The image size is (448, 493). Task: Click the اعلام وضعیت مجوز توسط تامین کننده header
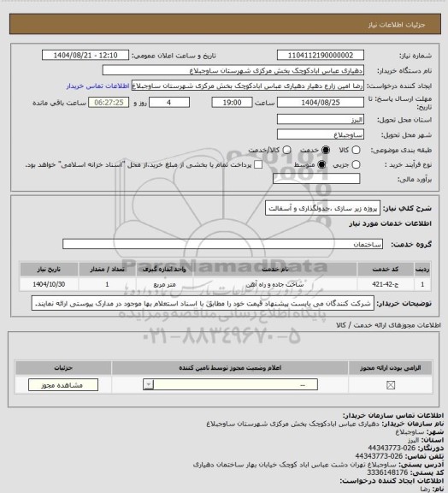coord(230,367)
